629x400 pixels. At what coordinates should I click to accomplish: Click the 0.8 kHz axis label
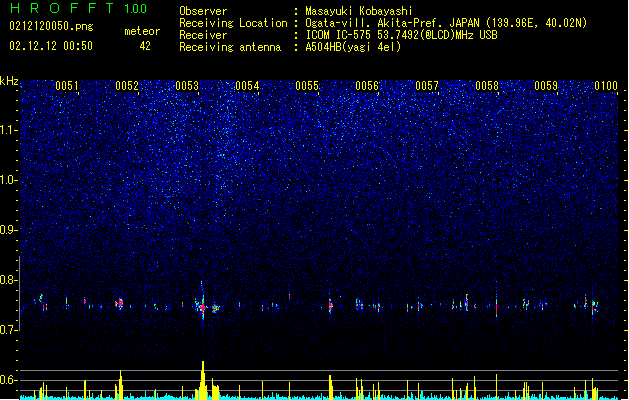pos(8,280)
